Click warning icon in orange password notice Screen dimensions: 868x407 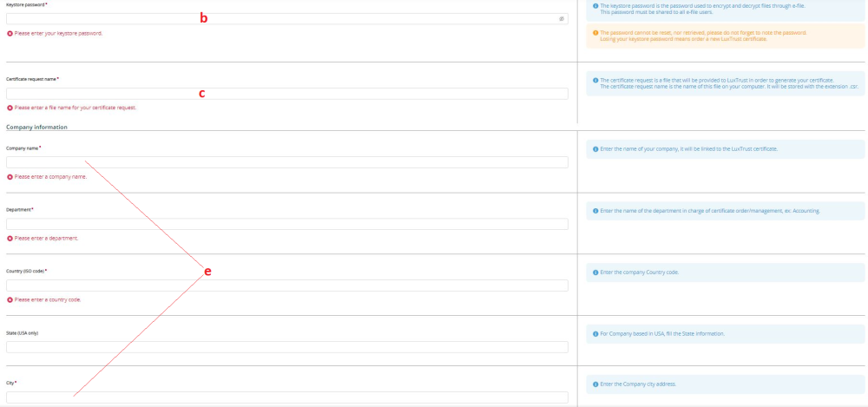click(595, 33)
